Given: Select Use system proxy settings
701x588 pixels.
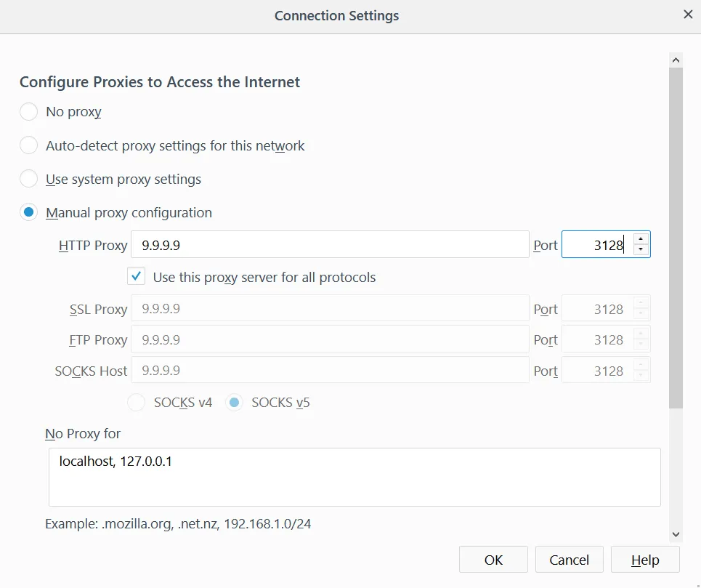Looking at the screenshot, I should tap(29, 179).
